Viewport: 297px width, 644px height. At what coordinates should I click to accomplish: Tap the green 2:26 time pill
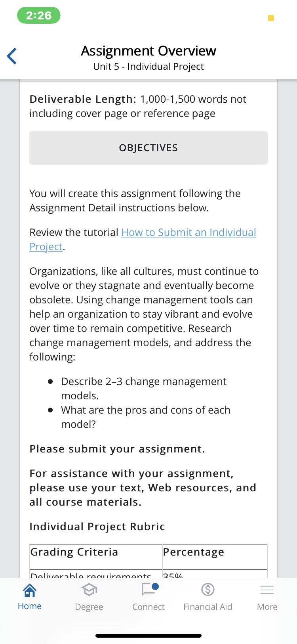(x=39, y=15)
